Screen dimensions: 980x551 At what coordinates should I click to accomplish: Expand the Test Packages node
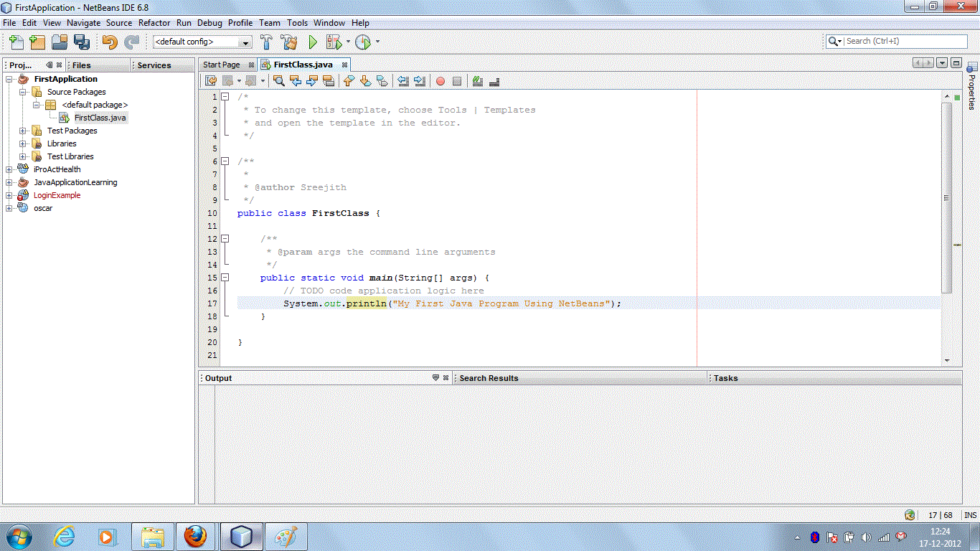pyautogui.click(x=22, y=130)
